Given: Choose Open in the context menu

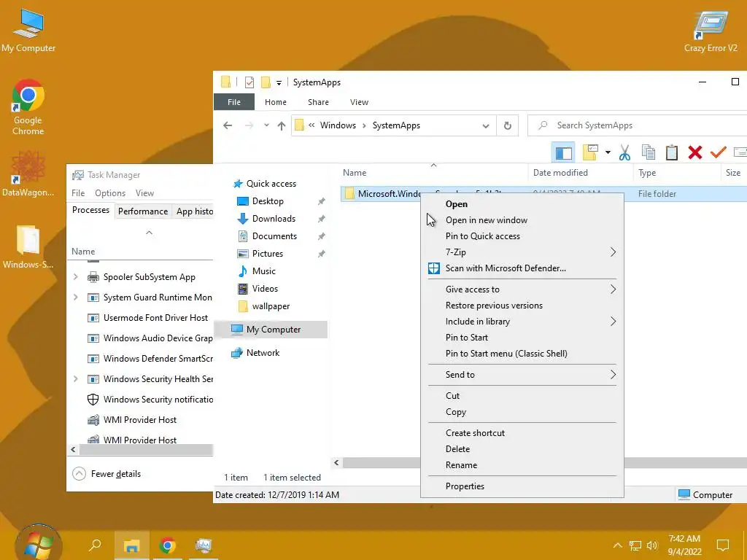Looking at the screenshot, I should [522, 204].
